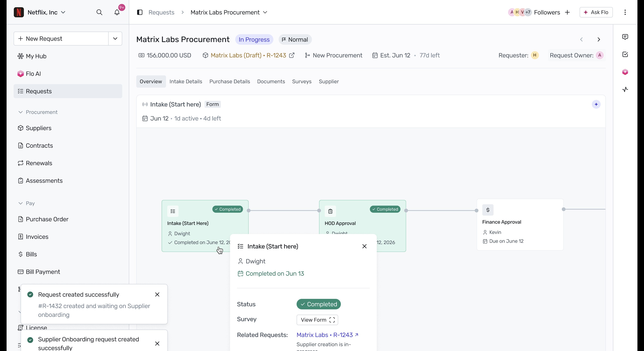Viewport: 644px width, 351px height.
Task: Click the Requests breadcrumb link
Action: tap(161, 12)
